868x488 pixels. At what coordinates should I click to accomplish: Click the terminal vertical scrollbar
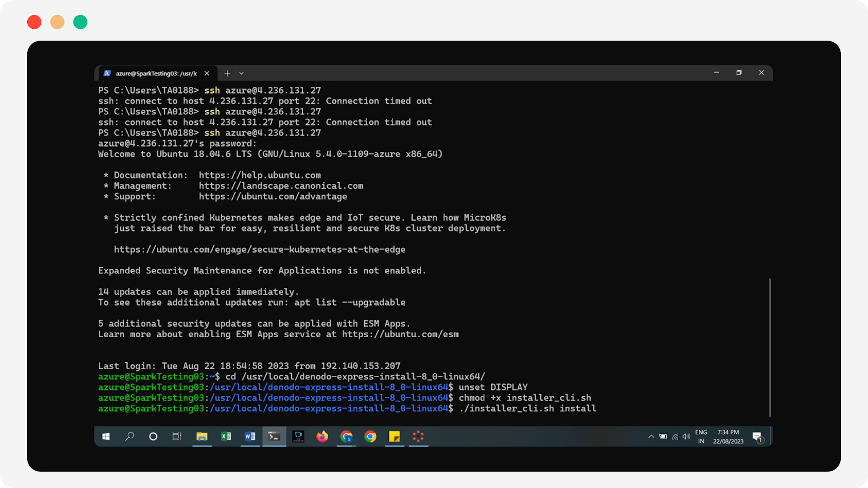[x=770, y=348]
